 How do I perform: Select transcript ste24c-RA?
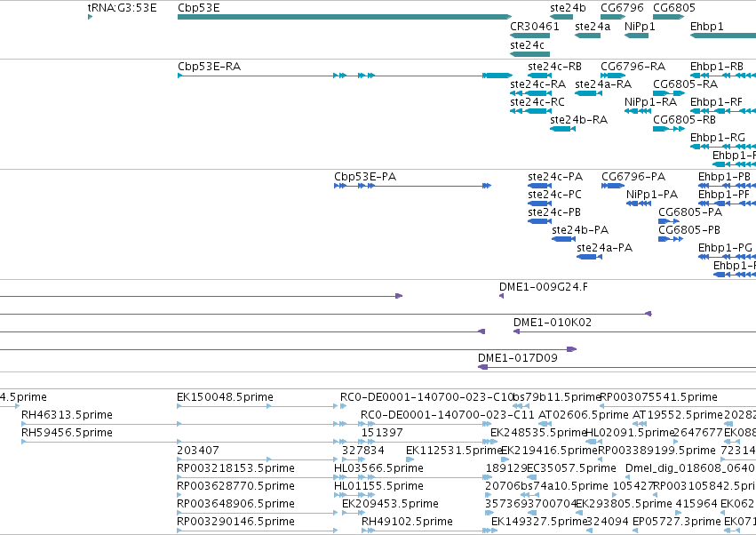tap(531, 93)
